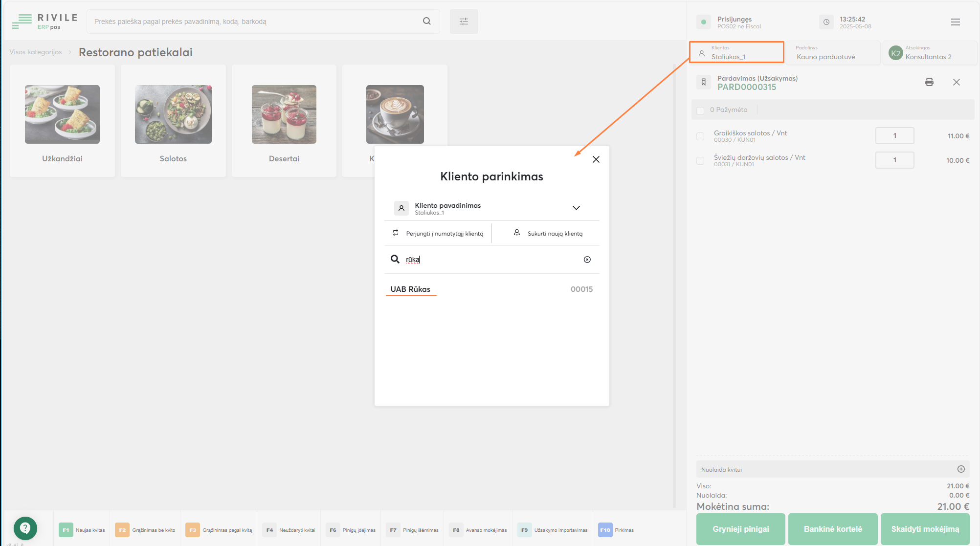Check the Šviežių daržovių salotos checkbox
This screenshot has width=980, height=546.
point(700,161)
